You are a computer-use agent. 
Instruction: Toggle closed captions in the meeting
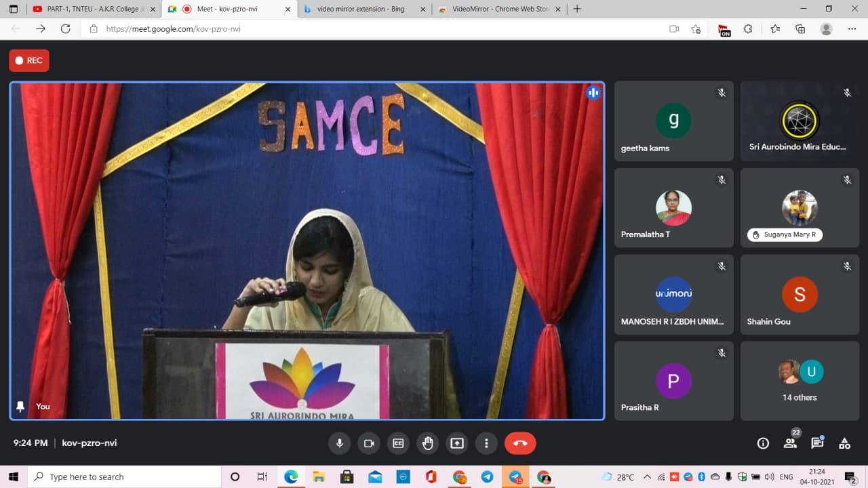(x=398, y=443)
